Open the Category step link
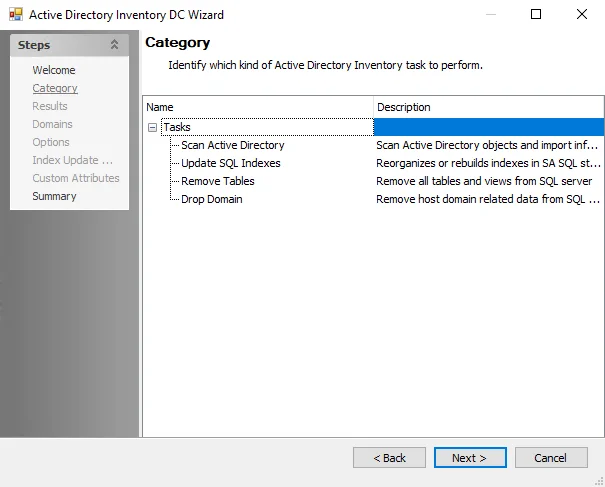The height and width of the screenshot is (487, 605). [55, 88]
